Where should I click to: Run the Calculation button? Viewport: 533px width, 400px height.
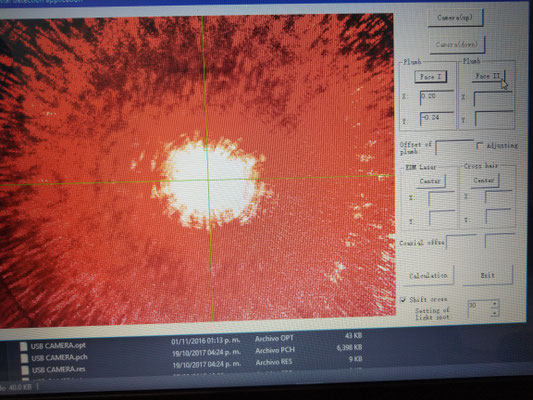point(428,275)
